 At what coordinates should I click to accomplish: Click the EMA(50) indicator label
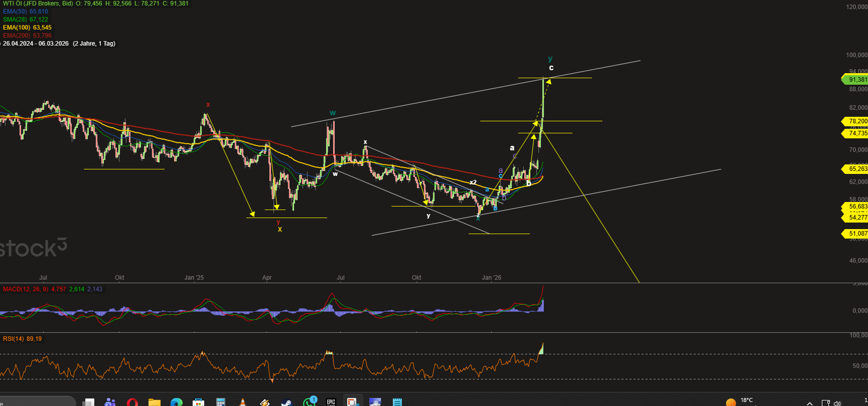[x=26, y=12]
